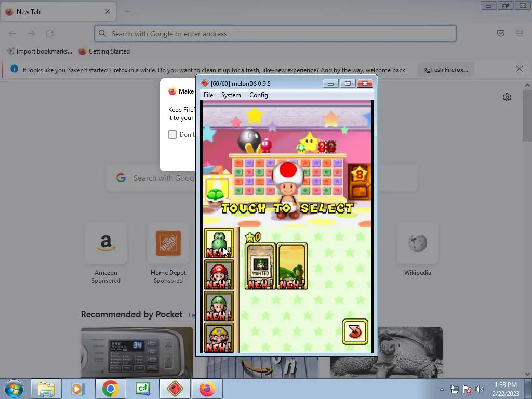Select the Wario character card
This screenshot has height=399, width=532.
coord(219,338)
